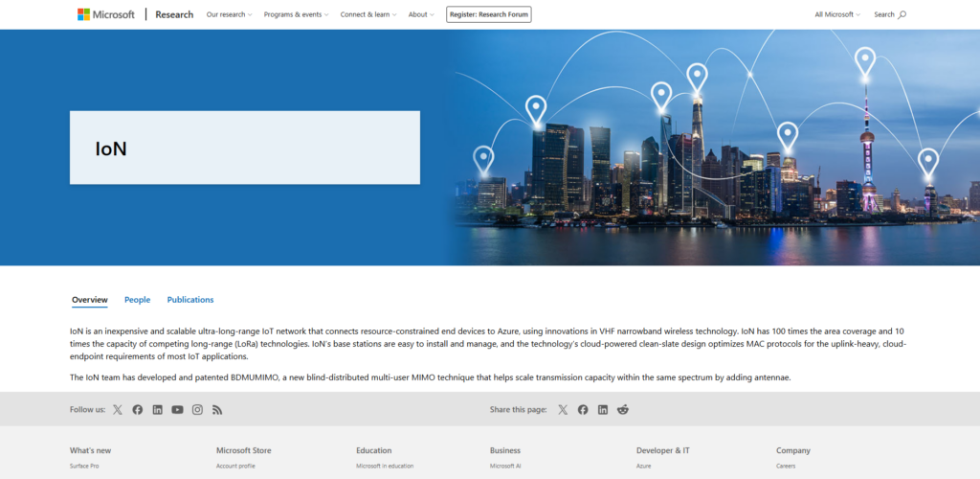Screen dimensions: 980x479
Task: Switch to the Publications tab
Action: pyautogui.click(x=190, y=300)
